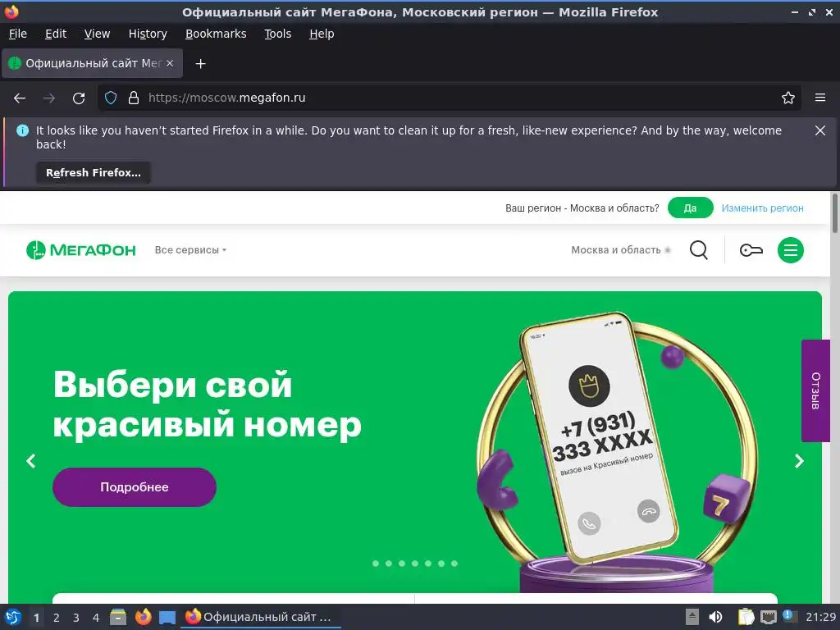The height and width of the screenshot is (630, 840).
Task: Click the padlock site security icon
Action: pos(134,98)
